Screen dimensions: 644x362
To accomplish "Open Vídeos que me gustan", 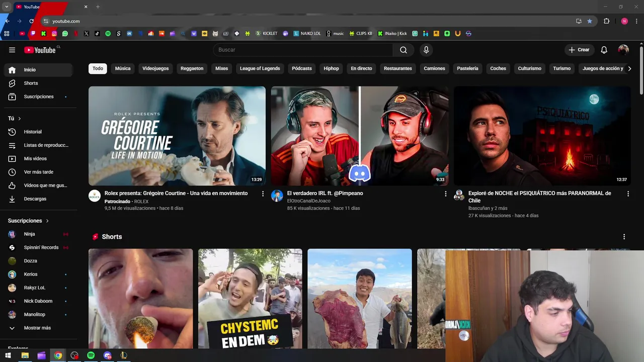I will point(38,186).
